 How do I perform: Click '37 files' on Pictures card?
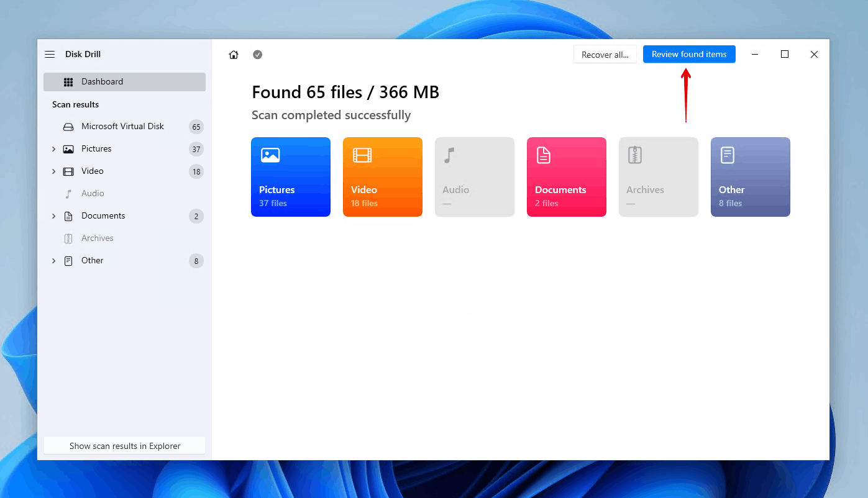pos(273,203)
